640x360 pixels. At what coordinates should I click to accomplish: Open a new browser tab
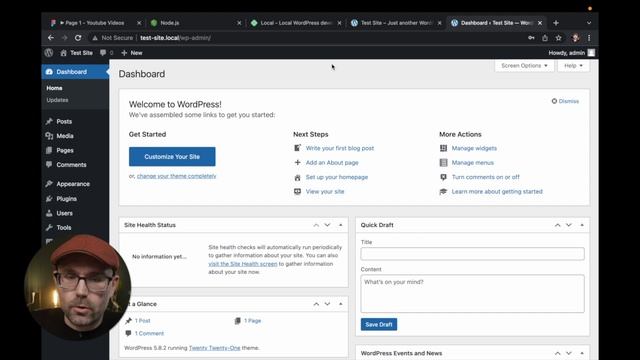(556, 23)
